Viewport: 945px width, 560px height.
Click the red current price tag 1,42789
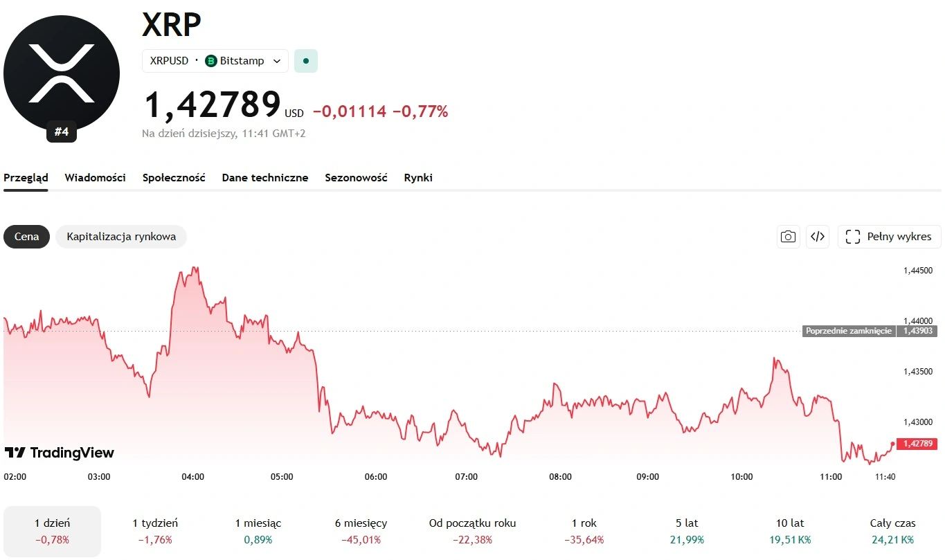pos(917,444)
